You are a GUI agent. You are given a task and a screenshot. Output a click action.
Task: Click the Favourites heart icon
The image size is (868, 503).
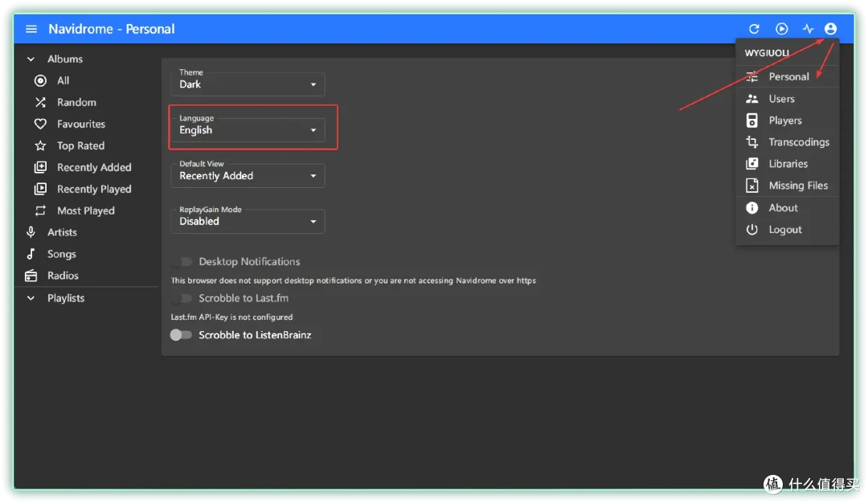point(40,124)
